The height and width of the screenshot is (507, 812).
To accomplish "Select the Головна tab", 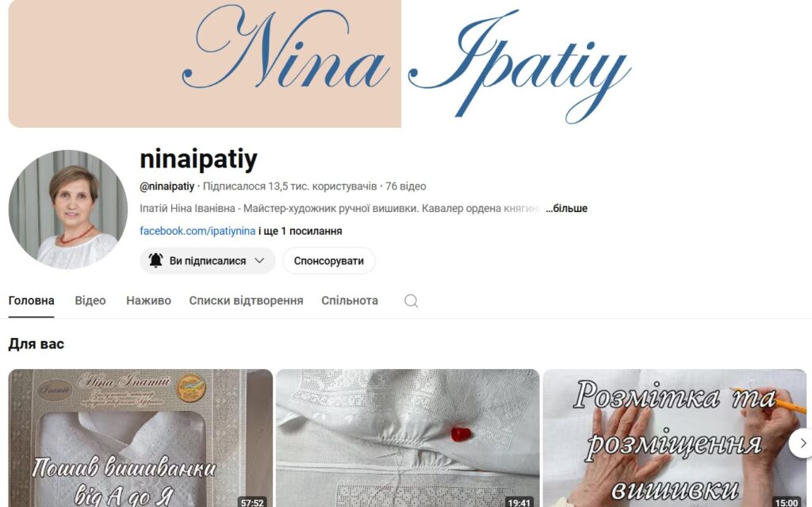I will point(31,301).
